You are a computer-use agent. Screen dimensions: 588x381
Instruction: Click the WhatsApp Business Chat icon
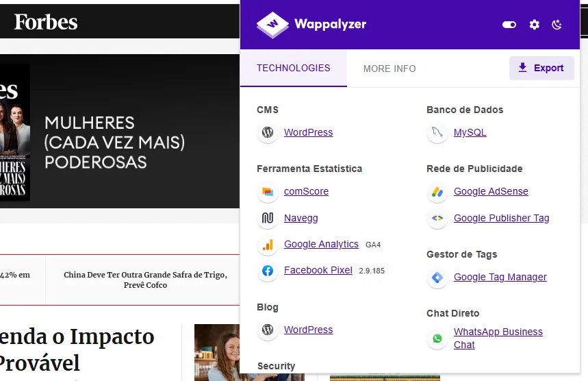(x=437, y=339)
